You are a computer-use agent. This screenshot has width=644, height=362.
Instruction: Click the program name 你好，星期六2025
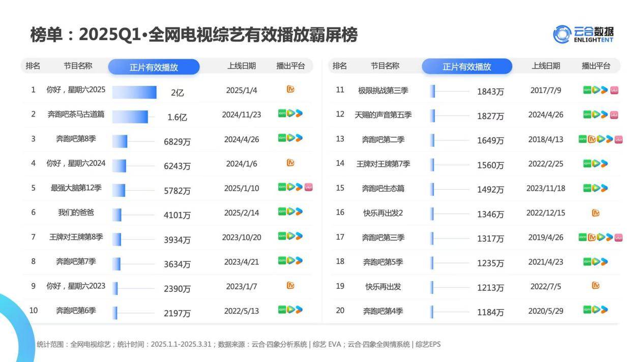coord(76,89)
